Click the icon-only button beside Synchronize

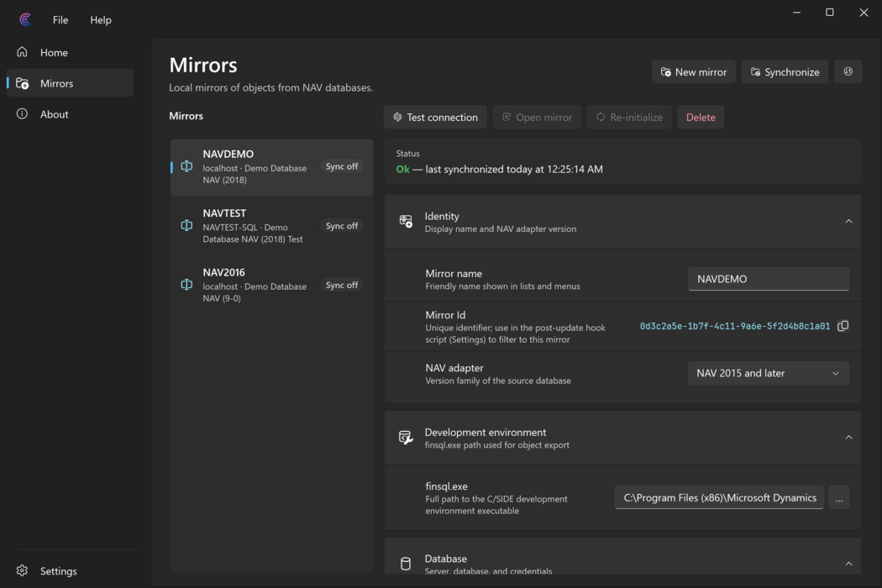point(848,72)
